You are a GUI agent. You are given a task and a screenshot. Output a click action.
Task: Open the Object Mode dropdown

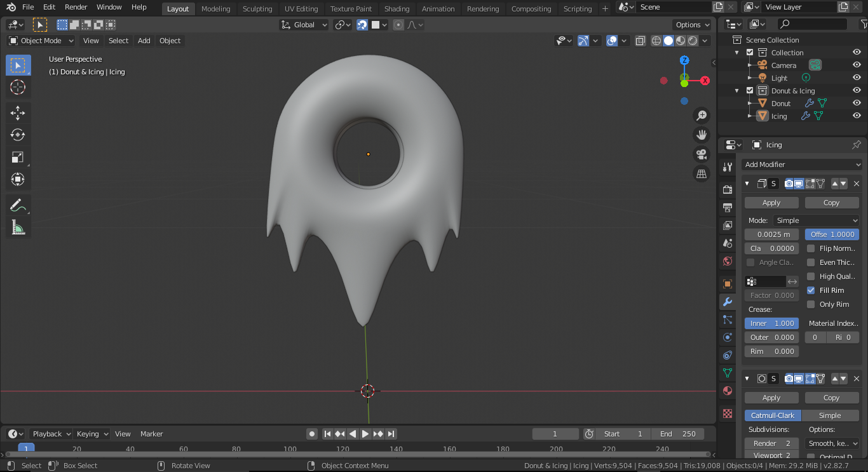41,41
